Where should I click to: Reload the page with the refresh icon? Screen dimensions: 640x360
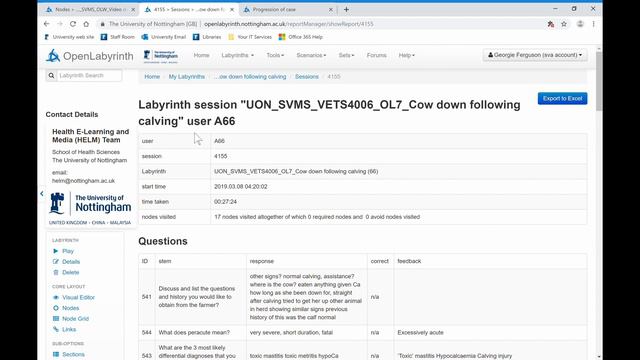(73, 24)
